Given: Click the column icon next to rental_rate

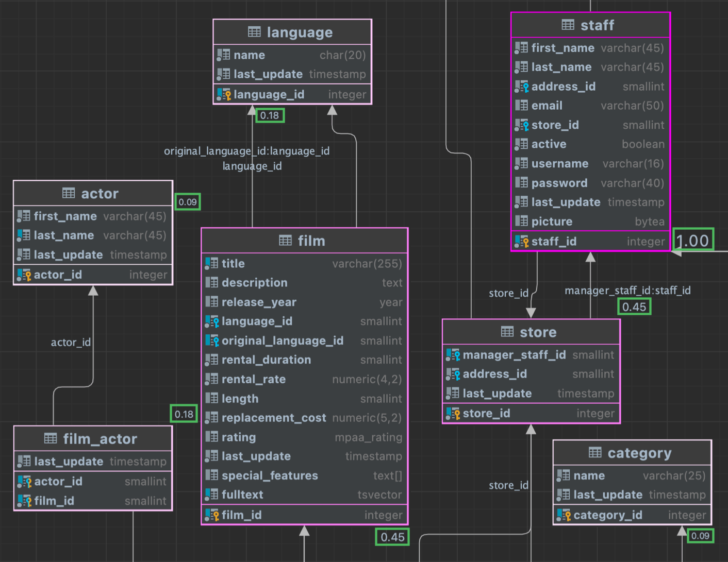Looking at the screenshot, I should point(212,379).
